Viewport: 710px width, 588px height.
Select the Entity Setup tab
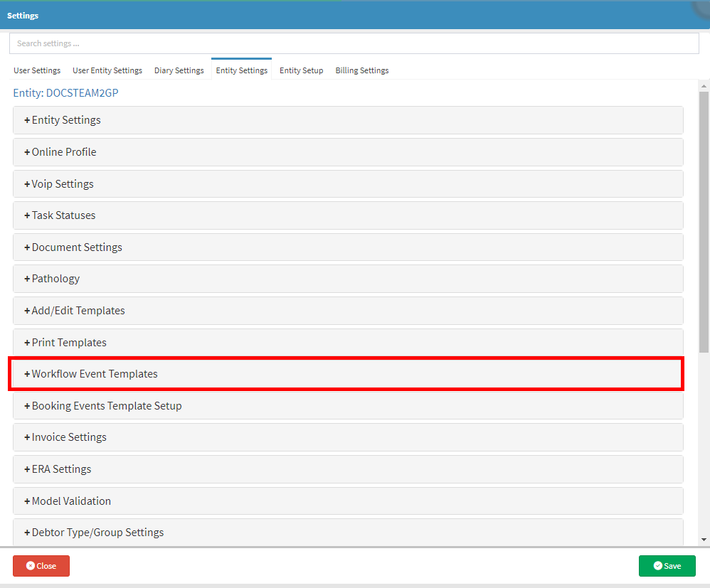point(301,70)
